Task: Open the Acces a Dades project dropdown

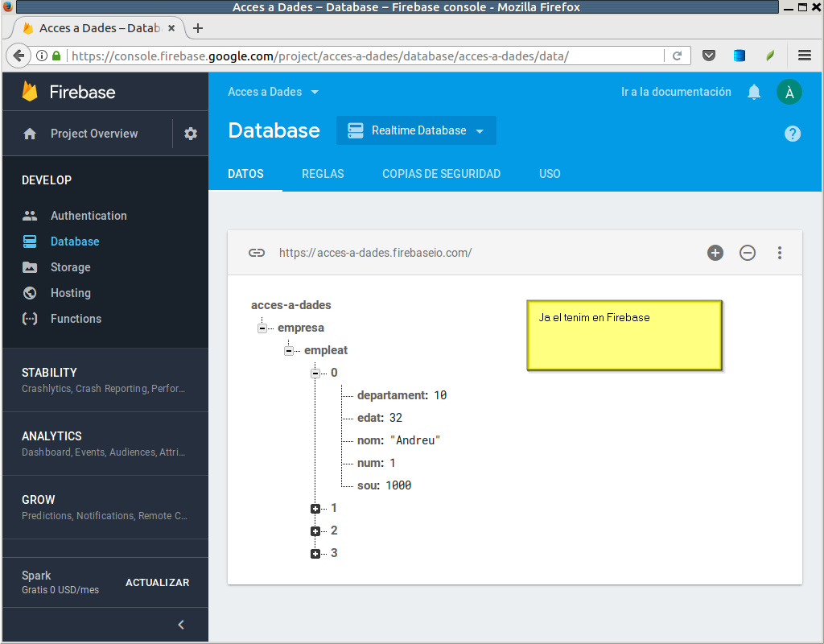Action: tap(274, 92)
